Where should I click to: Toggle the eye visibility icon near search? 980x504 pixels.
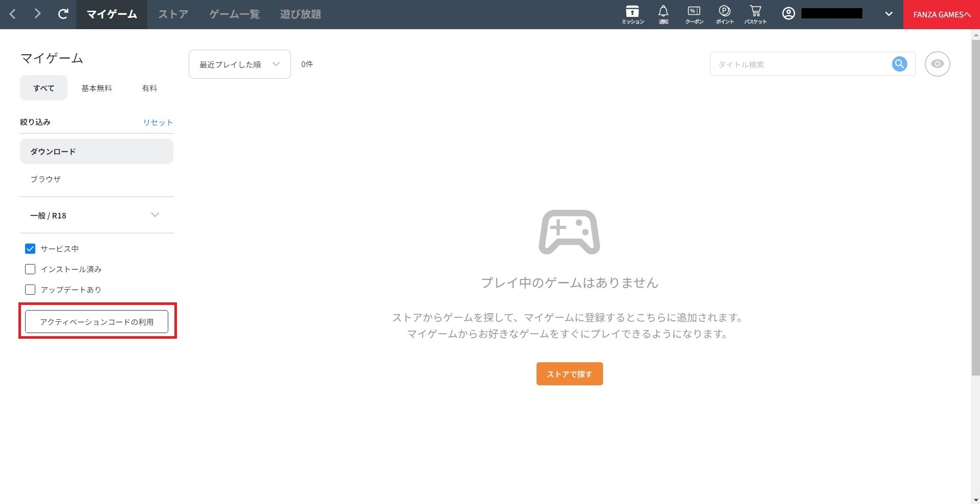pyautogui.click(x=937, y=63)
